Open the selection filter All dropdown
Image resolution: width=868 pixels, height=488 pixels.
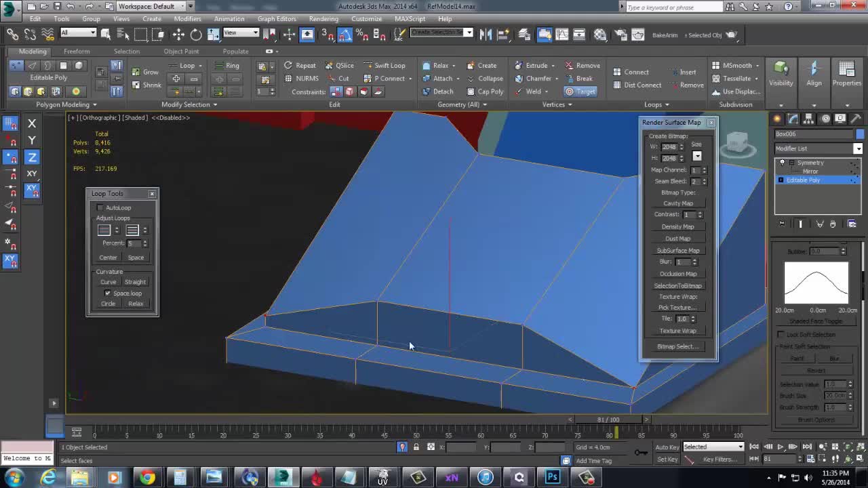(x=78, y=33)
